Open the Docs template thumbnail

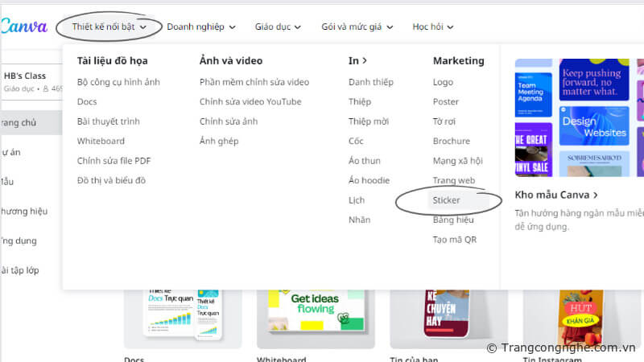[183, 315]
